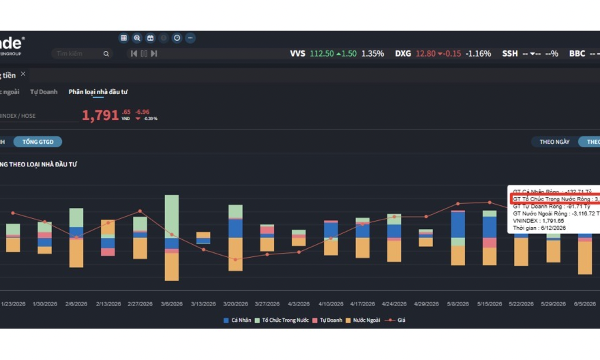Toggle Tự Doanh series in legend

point(328,320)
